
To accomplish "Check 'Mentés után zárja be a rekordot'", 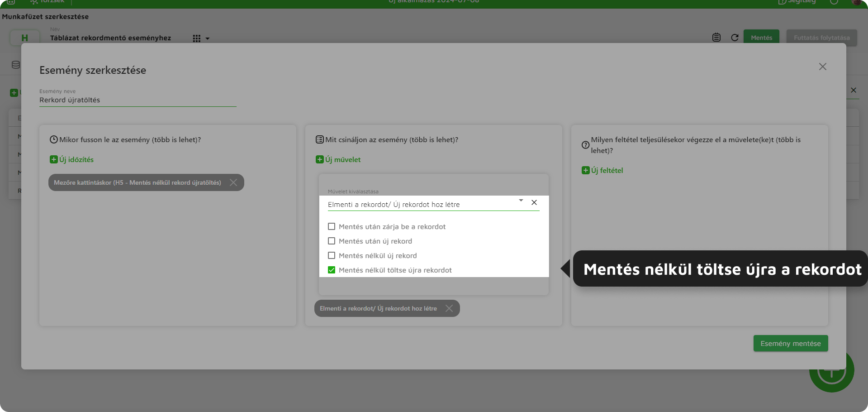I will [332, 226].
